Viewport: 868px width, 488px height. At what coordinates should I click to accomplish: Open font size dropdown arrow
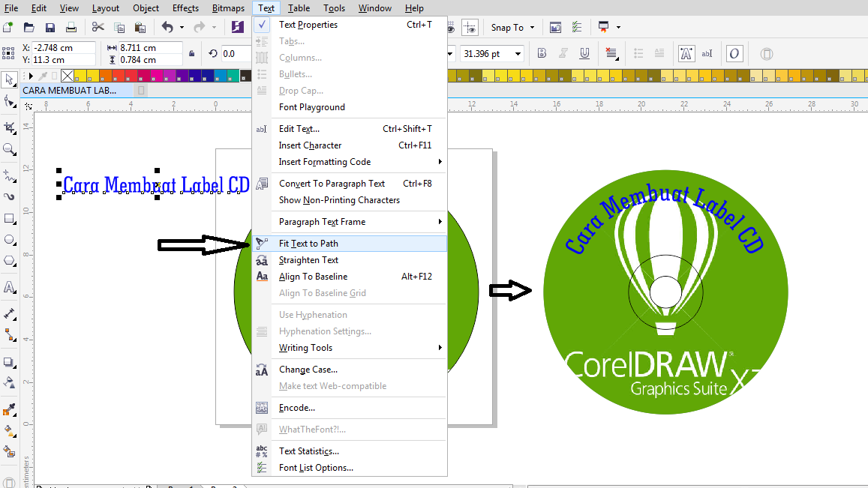[518, 54]
